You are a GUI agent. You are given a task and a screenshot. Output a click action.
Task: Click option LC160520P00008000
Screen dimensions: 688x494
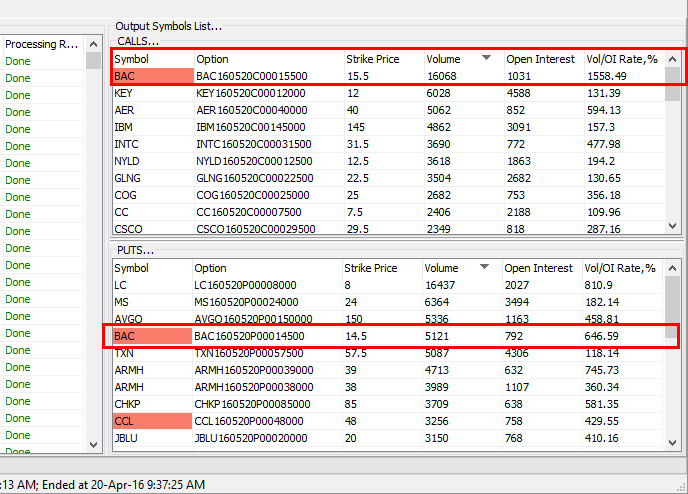click(245, 285)
